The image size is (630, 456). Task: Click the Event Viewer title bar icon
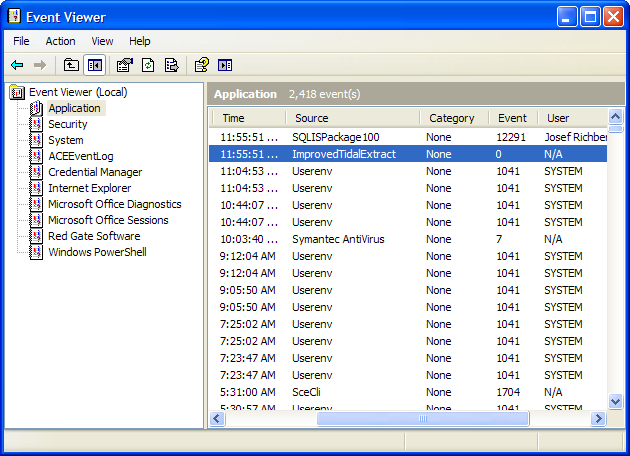tap(14, 16)
